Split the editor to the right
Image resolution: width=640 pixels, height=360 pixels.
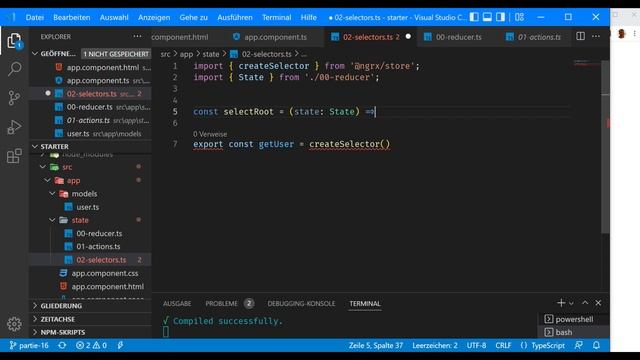tap(580, 36)
